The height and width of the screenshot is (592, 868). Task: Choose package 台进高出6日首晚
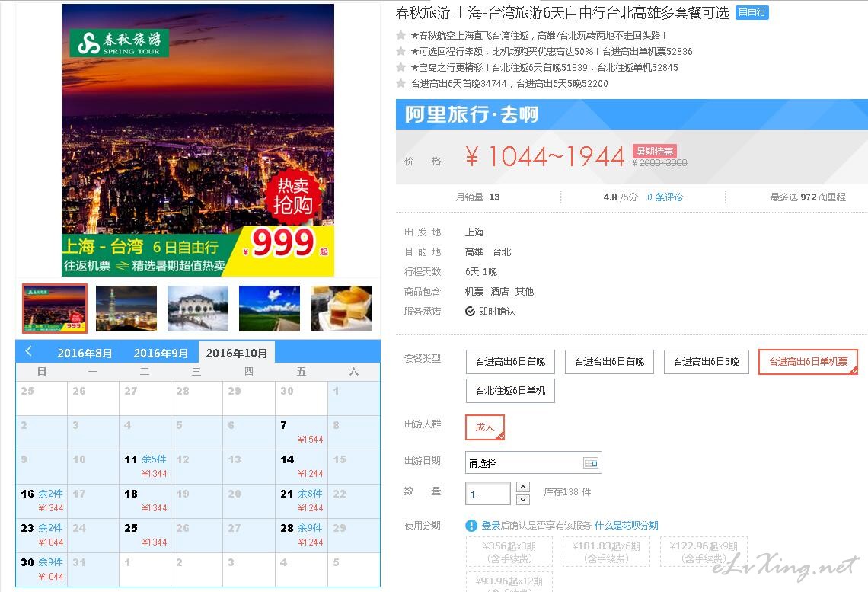[510, 362]
